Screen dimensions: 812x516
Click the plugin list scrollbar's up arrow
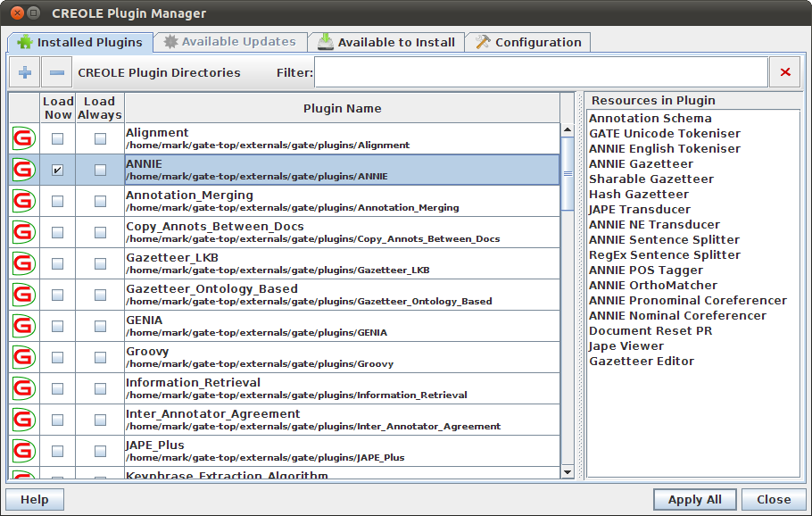(x=568, y=129)
